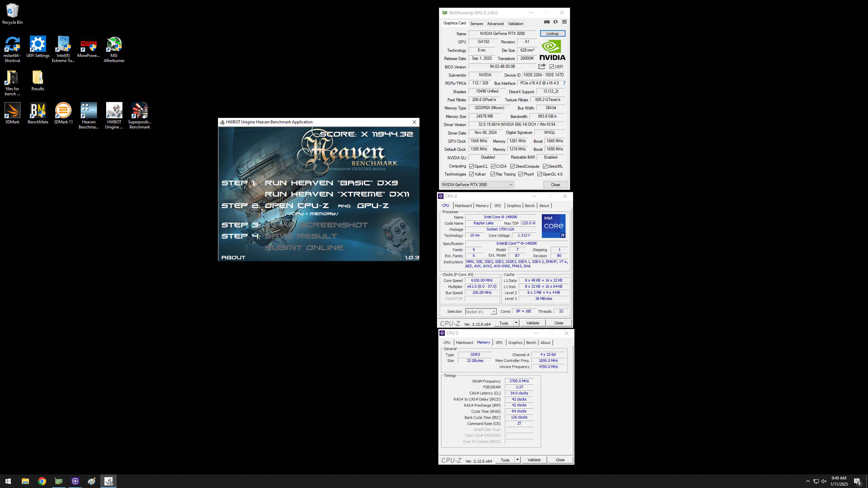Screen dimensions: 868x488
Task: Click the taskbar clock and date
Action: [x=839, y=481]
